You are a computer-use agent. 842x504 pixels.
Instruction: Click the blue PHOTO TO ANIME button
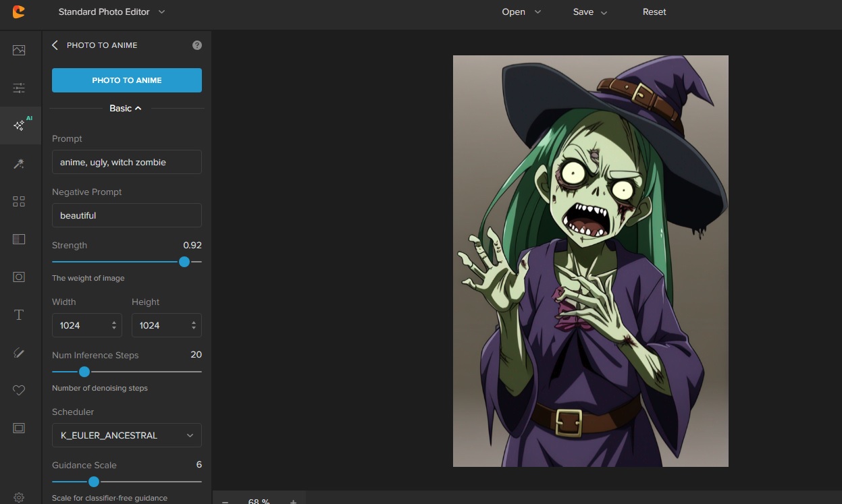point(127,80)
